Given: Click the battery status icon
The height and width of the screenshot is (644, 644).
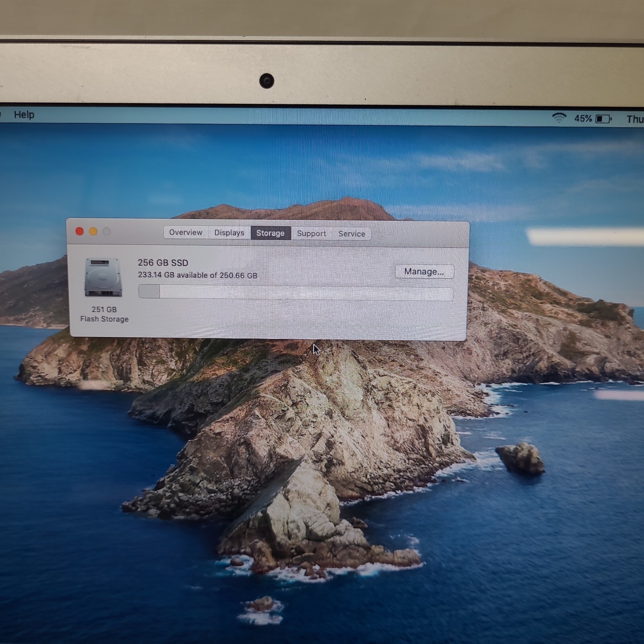Looking at the screenshot, I should coord(603,119).
